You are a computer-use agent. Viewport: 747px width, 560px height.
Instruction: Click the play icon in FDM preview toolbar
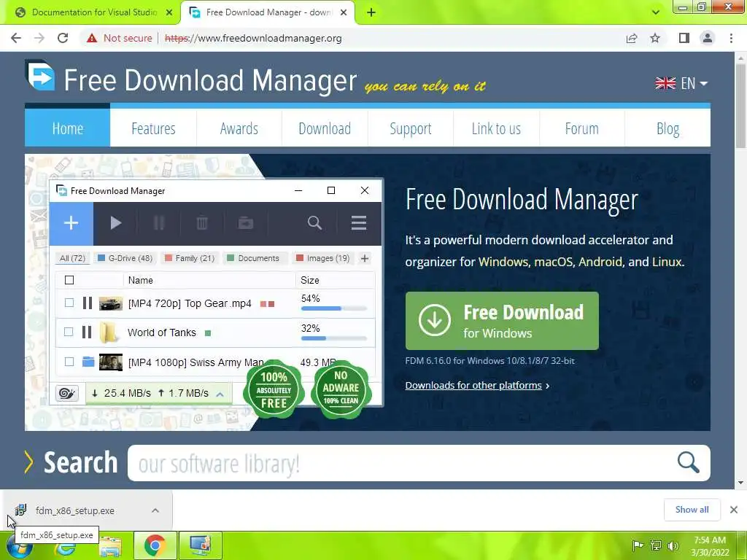click(115, 223)
